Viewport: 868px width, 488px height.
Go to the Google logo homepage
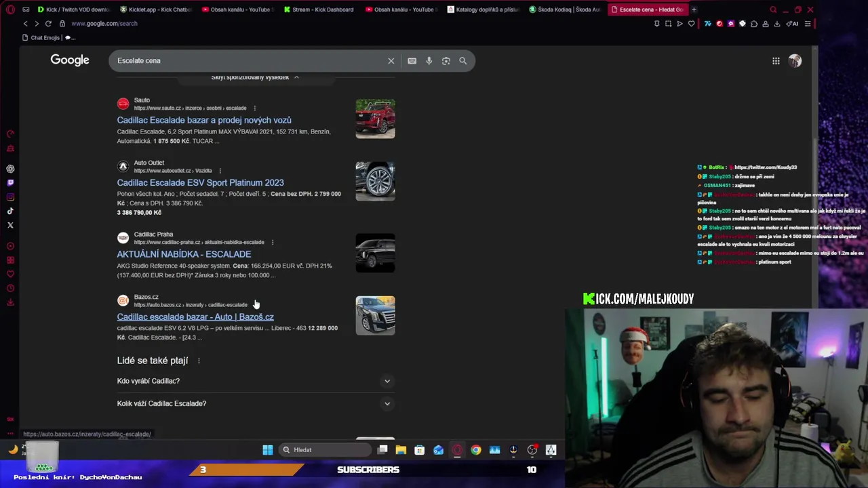(x=70, y=60)
